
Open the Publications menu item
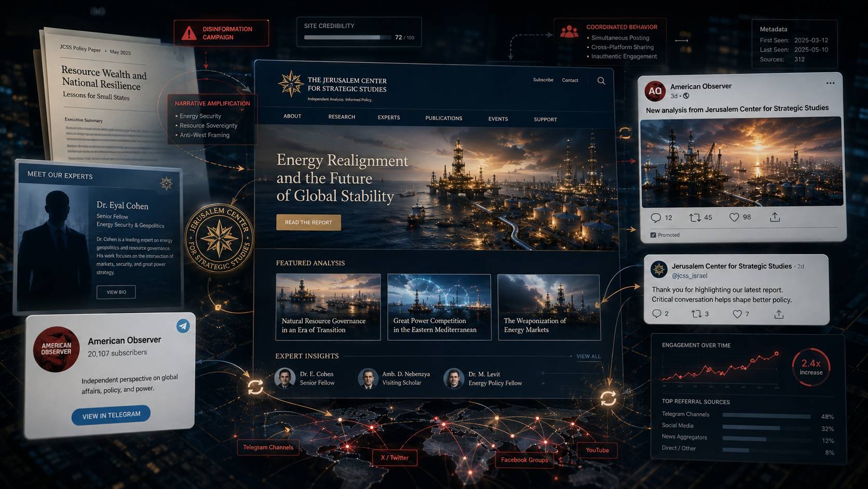(x=444, y=118)
